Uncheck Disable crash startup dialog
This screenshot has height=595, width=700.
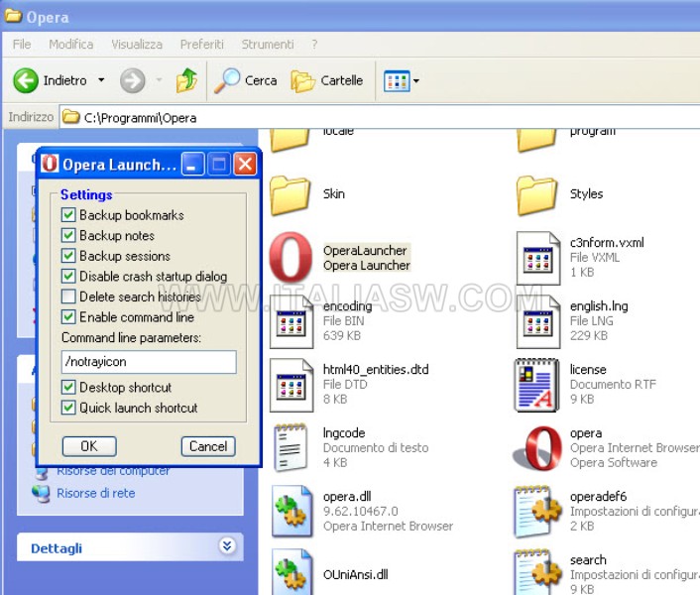[68, 277]
